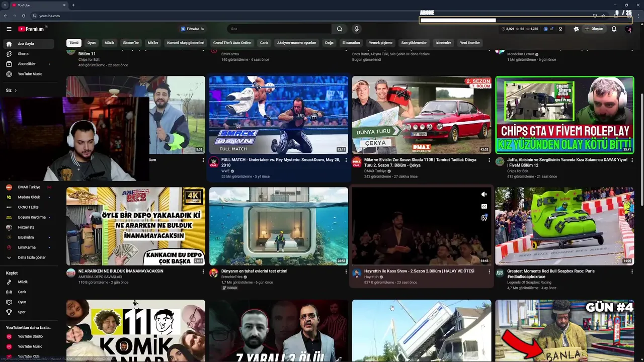Open the CRNCH Edits subscription
Viewport: 644px width, 362px height.
pos(29,207)
